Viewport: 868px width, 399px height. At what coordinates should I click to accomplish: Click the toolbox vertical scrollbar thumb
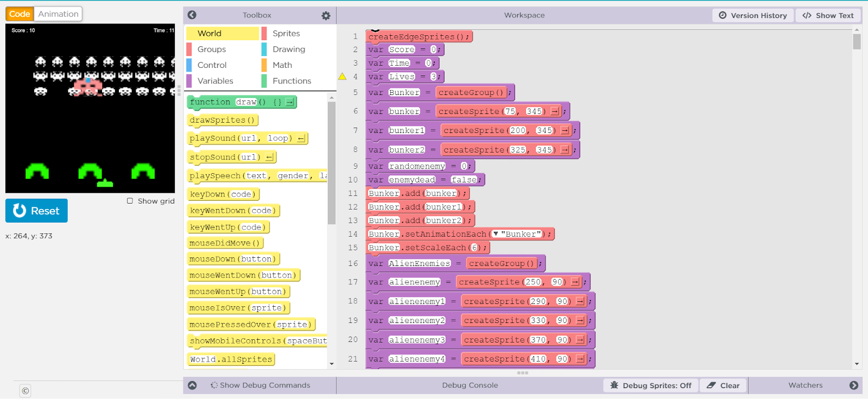332,163
